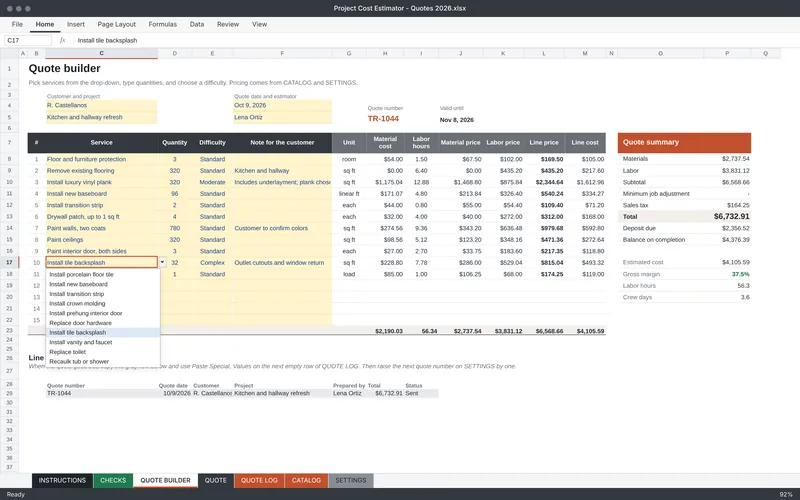Select the QUOTE BUILDER sheet tab

(x=165, y=480)
